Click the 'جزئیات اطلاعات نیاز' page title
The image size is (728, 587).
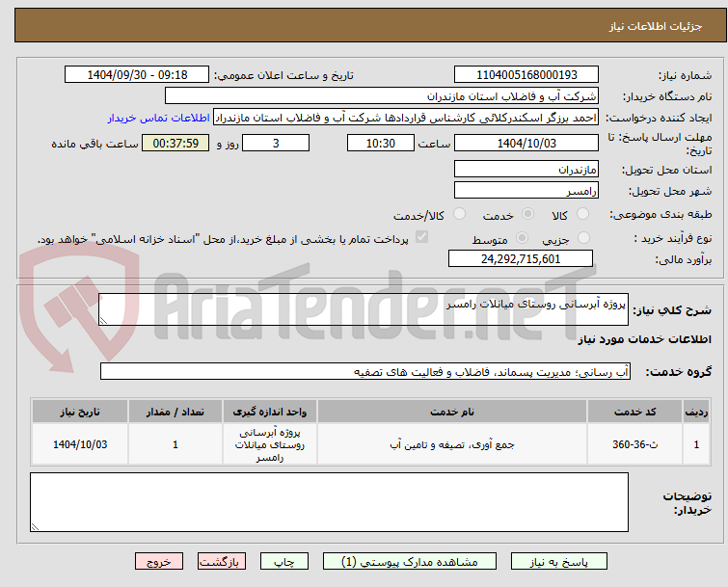coord(656,26)
